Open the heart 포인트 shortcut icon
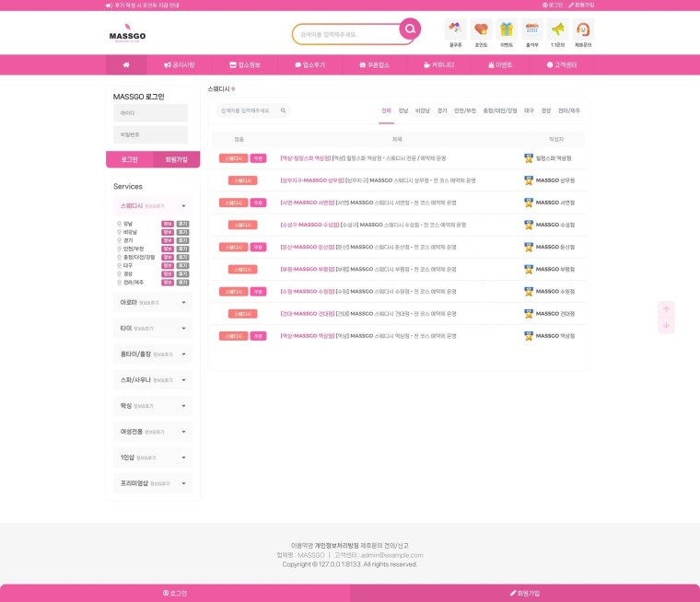The image size is (700, 602). (481, 29)
